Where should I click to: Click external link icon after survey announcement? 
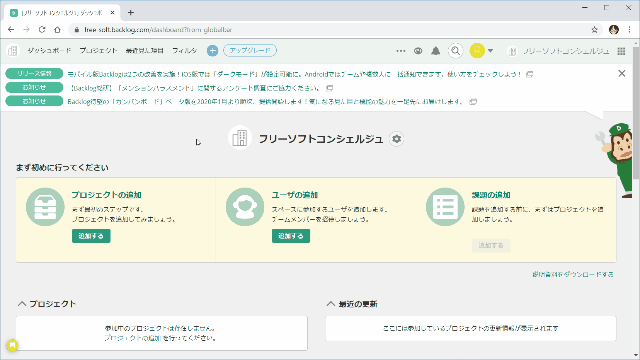point(329,88)
